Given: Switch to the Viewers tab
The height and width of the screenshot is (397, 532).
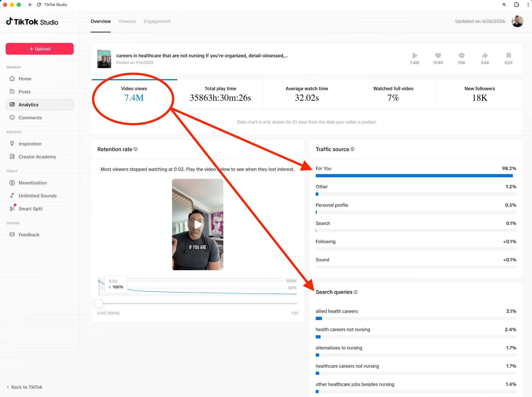Looking at the screenshot, I should (x=127, y=21).
